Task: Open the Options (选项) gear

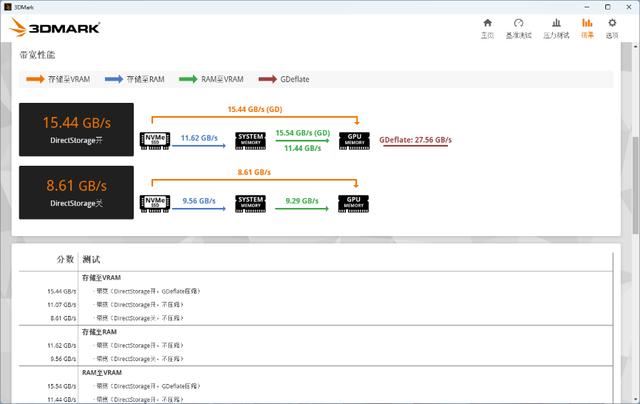Action: coord(612,27)
